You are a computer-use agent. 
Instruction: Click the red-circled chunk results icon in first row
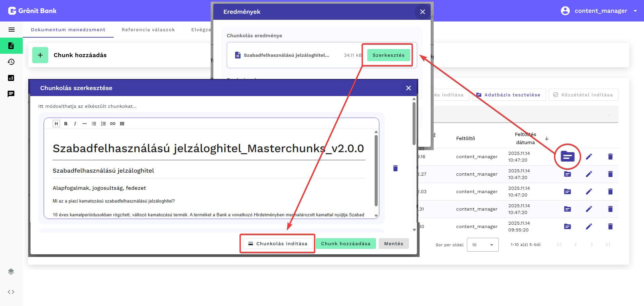[567, 157]
